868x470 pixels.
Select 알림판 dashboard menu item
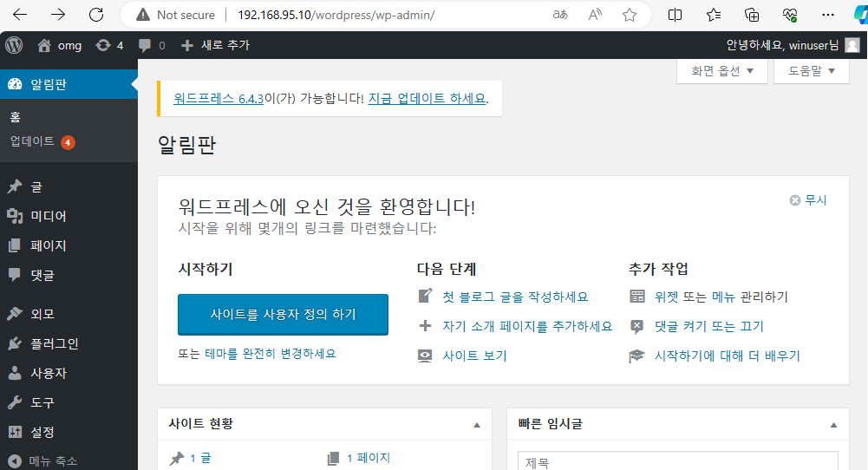pos(69,84)
